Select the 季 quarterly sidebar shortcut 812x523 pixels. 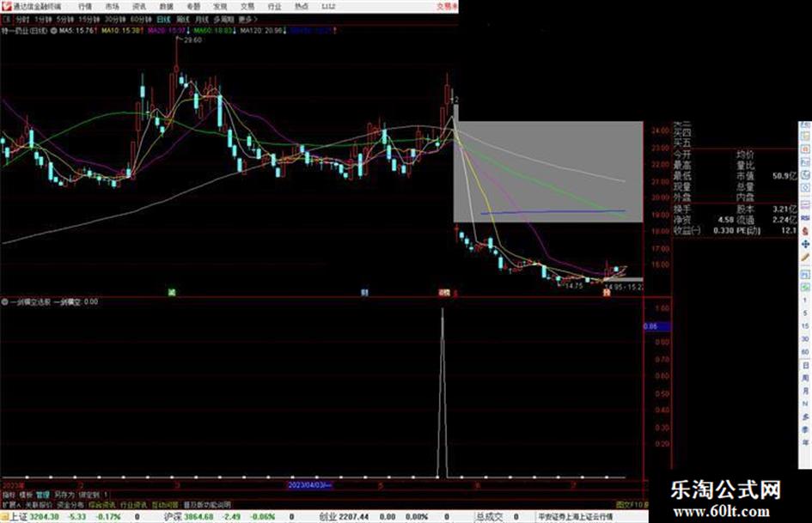coord(805,429)
